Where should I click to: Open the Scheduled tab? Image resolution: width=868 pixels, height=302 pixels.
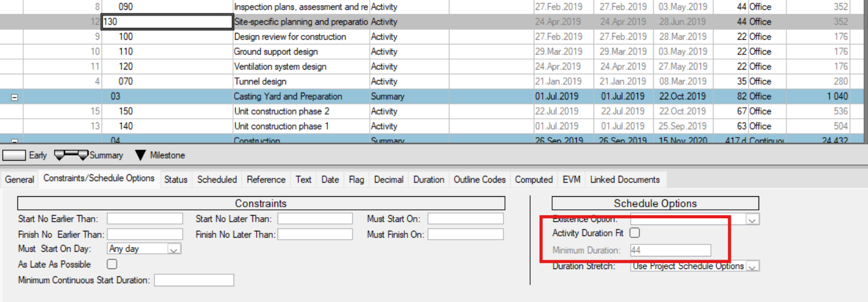pos(217,180)
